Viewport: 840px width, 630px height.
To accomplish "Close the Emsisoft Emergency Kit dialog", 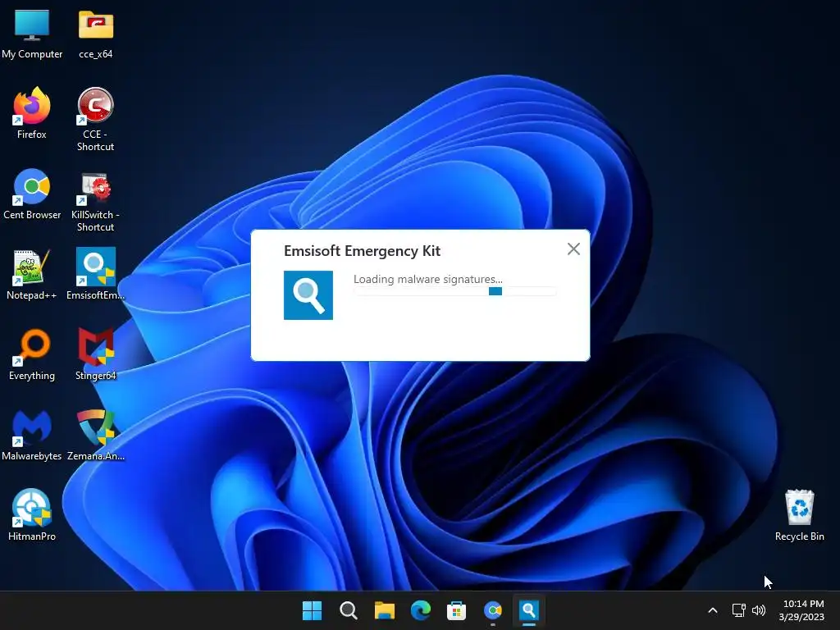I will (573, 249).
